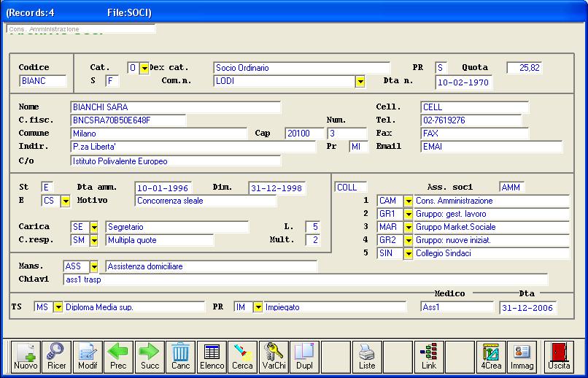The image size is (588, 378).
Task: Click the Medico field Ass1
Action: coord(457,307)
